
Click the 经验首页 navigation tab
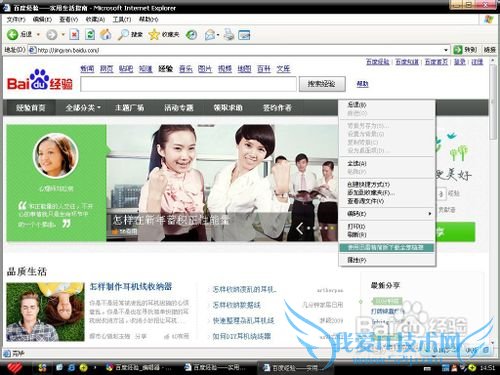(x=30, y=108)
